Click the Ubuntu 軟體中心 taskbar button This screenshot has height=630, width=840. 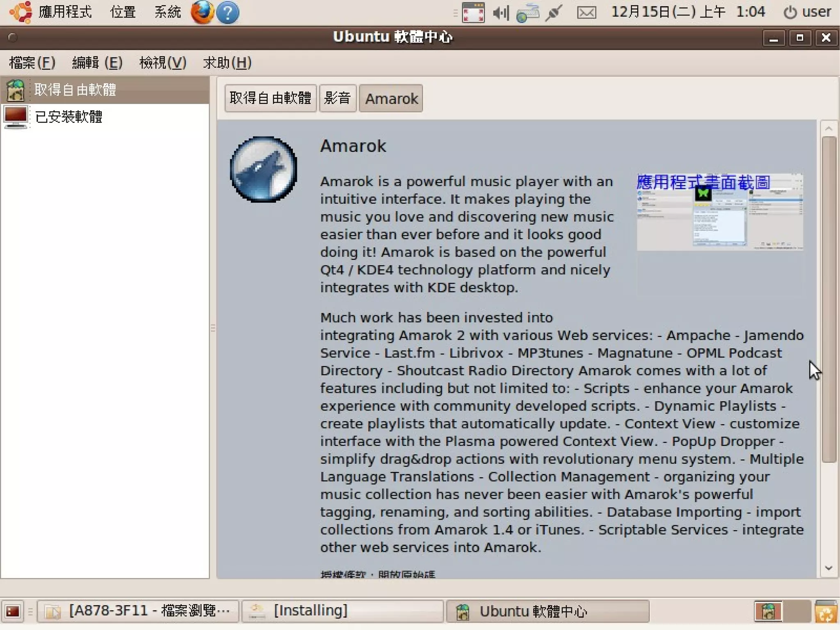click(548, 612)
